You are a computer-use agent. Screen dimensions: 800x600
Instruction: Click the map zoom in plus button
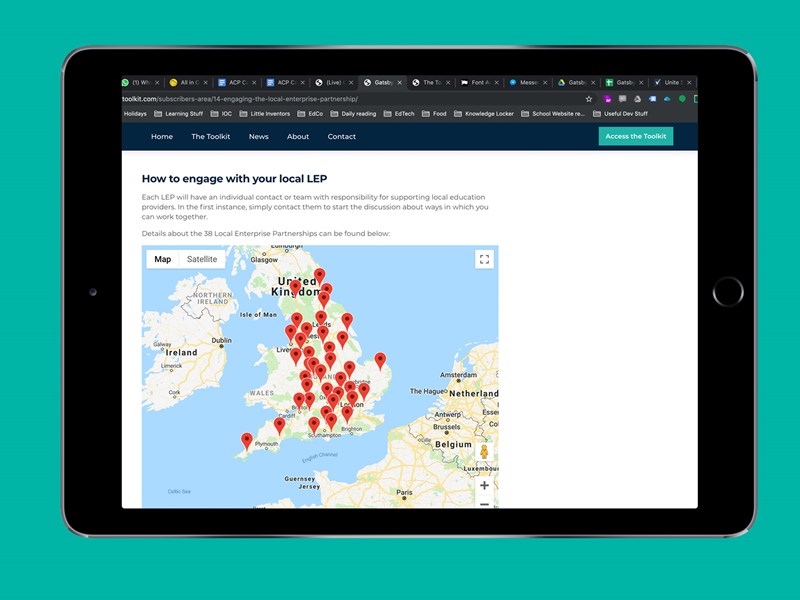coord(484,485)
